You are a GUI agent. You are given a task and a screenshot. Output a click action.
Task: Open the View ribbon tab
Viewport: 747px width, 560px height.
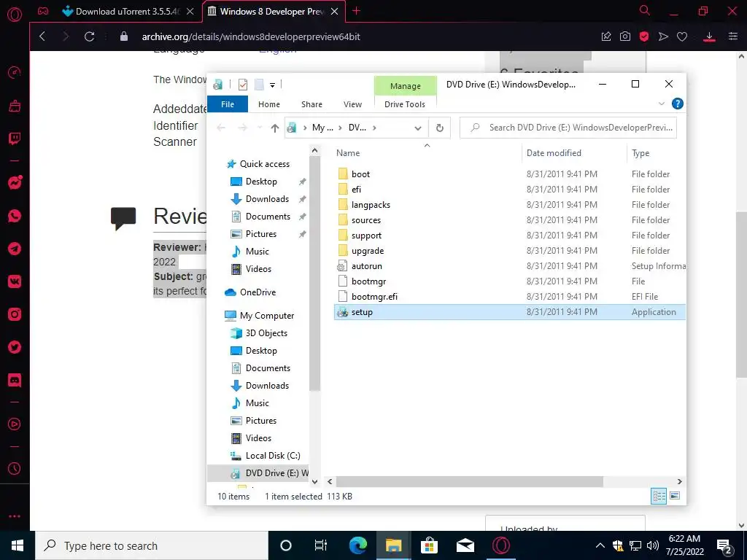(x=352, y=104)
